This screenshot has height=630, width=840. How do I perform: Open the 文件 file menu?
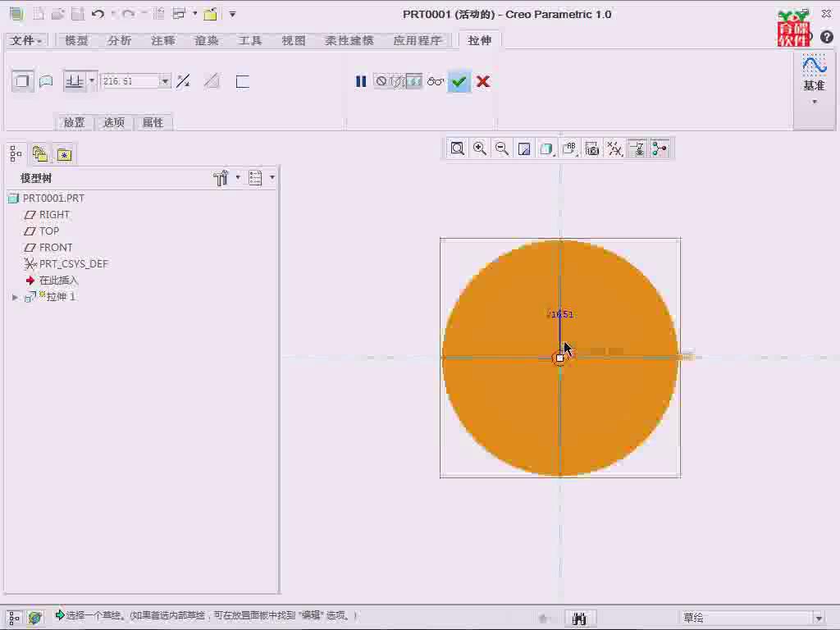(25, 40)
